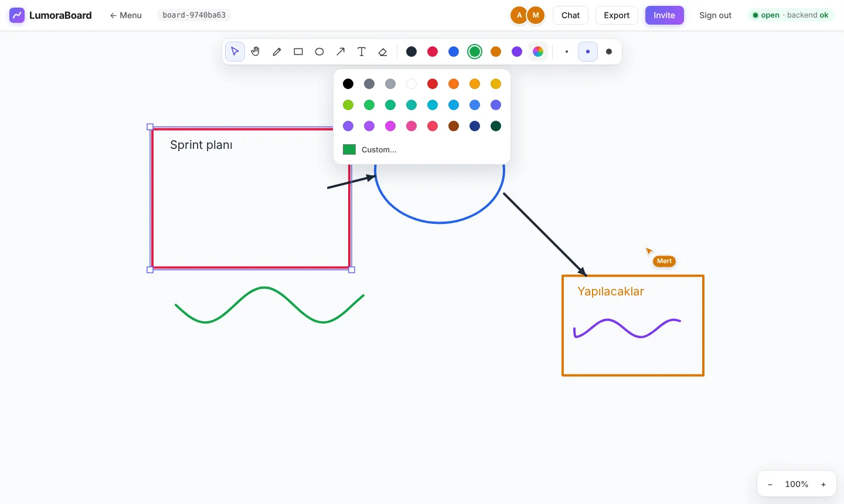
Task: Click the open backend ok status
Action: (791, 15)
